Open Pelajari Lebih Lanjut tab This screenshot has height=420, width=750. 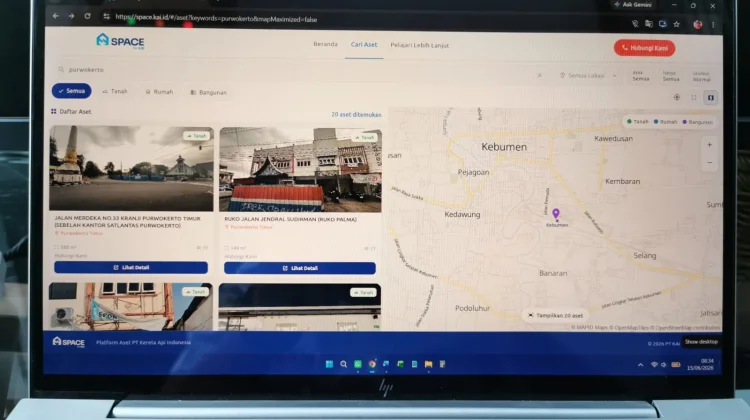tap(419, 45)
